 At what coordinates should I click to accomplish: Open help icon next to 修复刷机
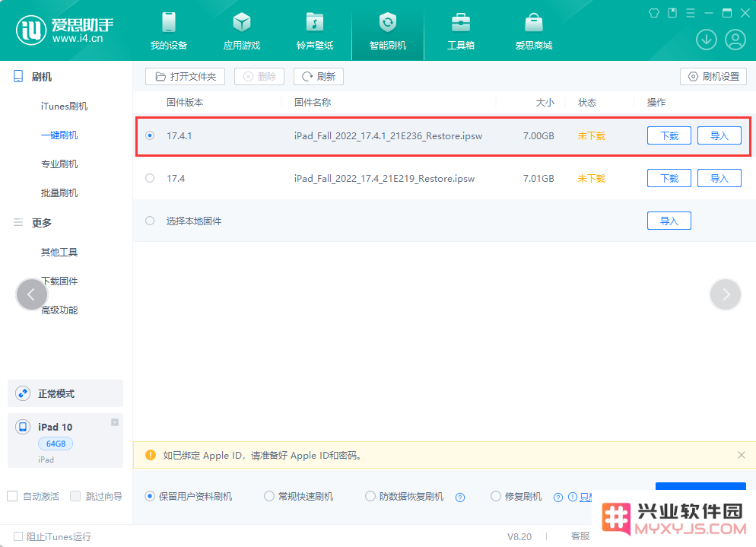point(557,498)
